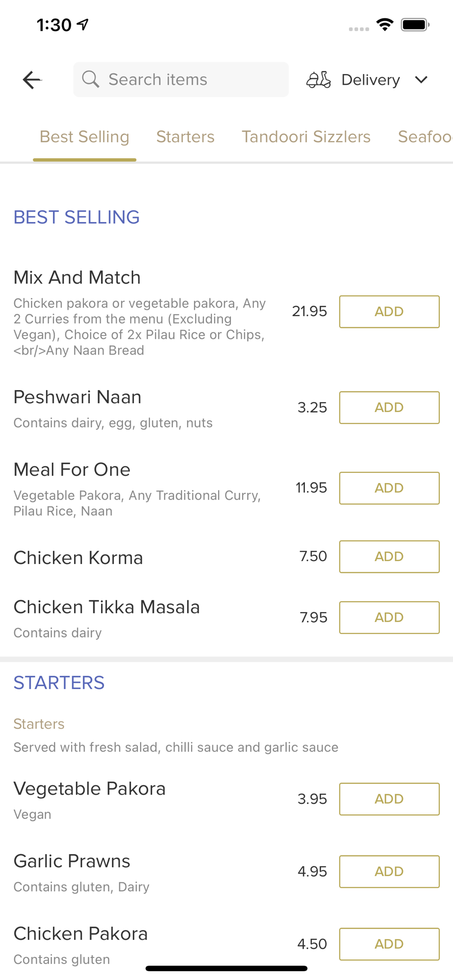Tap the battery status icon

pos(415,24)
